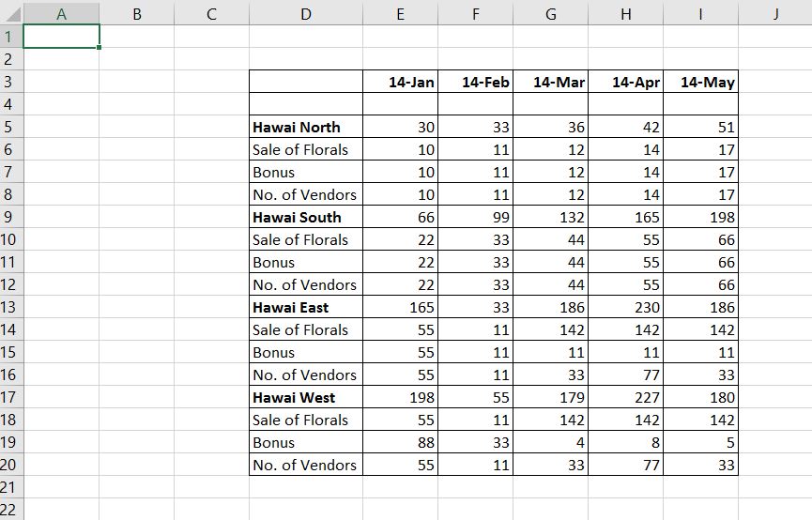Screen dimensions: 812x520
Task: Click row 19 Bonus 14-Mar value 4
Action: tap(550, 442)
